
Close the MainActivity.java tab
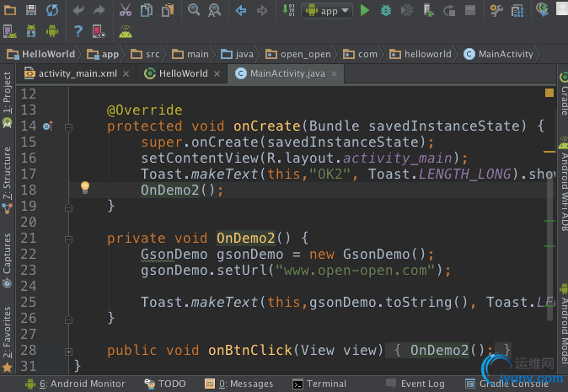[x=335, y=74]
